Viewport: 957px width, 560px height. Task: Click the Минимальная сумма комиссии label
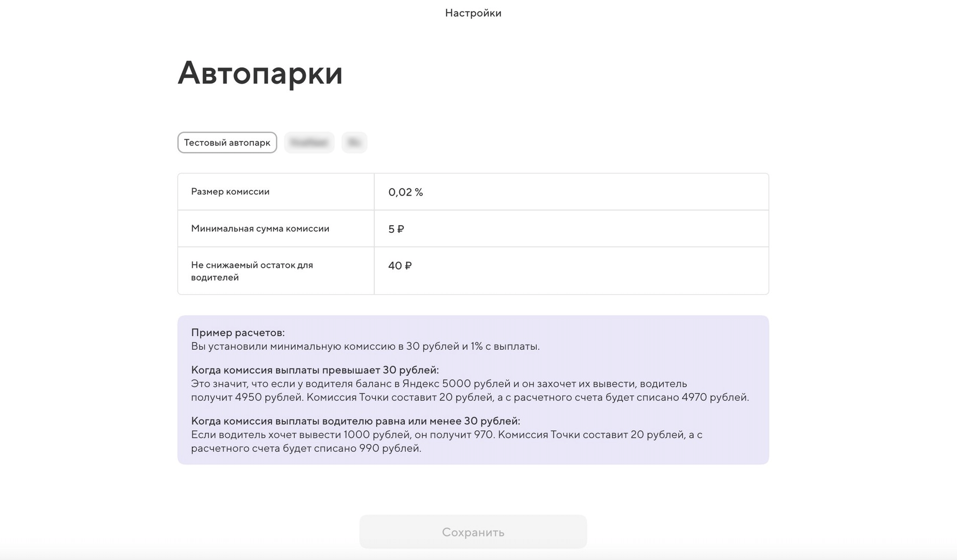coord(260,228)
